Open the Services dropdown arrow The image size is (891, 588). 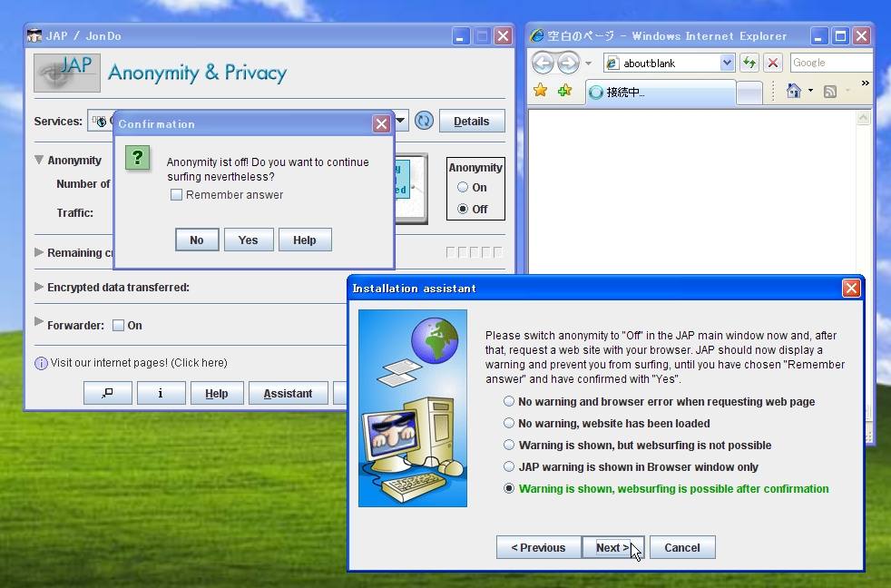(401, 121)
